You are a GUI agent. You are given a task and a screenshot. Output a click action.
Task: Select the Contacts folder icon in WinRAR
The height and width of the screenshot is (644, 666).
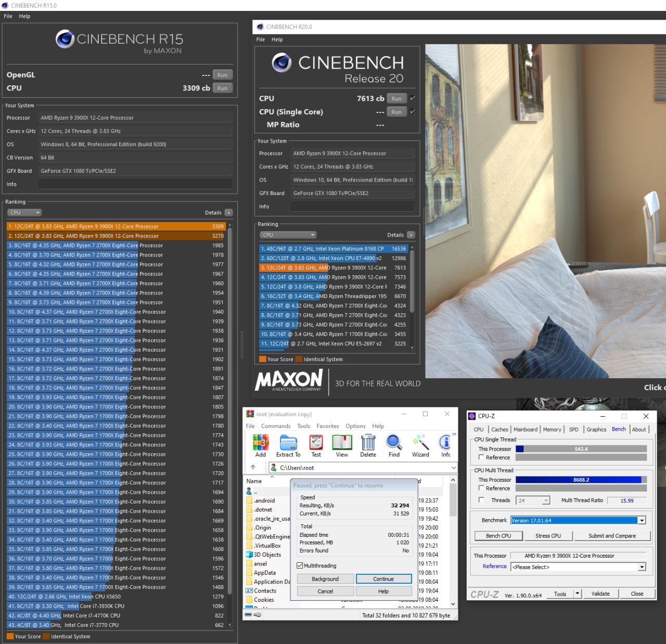(249, 591)
